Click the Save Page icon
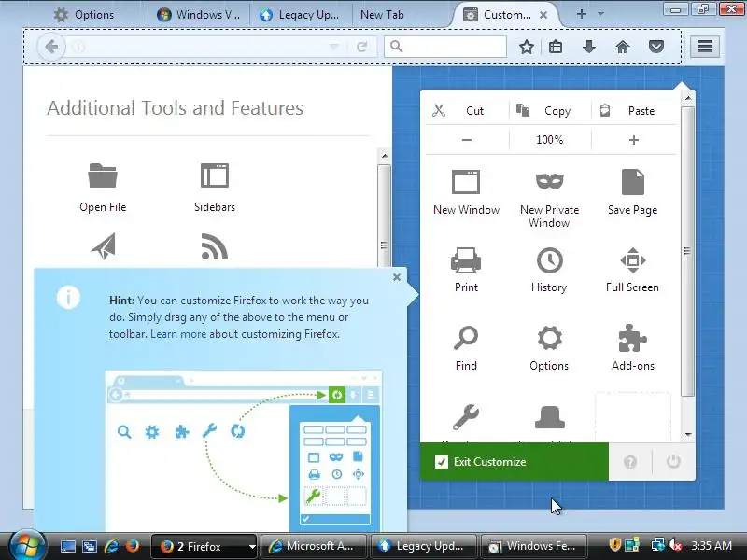Viewport: 747px width, 560px height. coord(633,182)
